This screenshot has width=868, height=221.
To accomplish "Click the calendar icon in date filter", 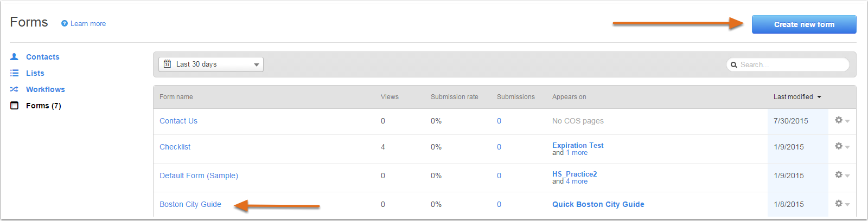I will 168,64.
